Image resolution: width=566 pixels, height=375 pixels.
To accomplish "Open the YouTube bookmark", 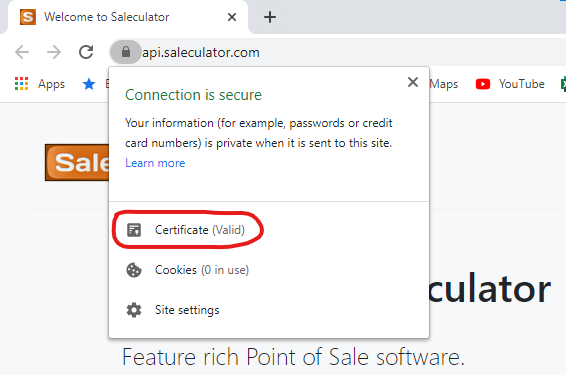I will pyautogui.click(x=510, y=84).
